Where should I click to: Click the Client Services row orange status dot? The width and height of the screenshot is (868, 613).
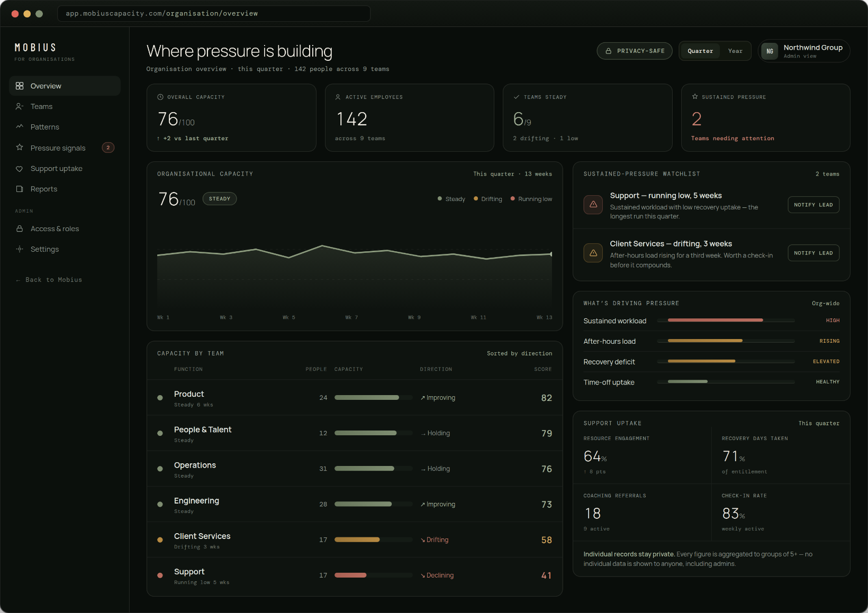click(x=160, y=540)
